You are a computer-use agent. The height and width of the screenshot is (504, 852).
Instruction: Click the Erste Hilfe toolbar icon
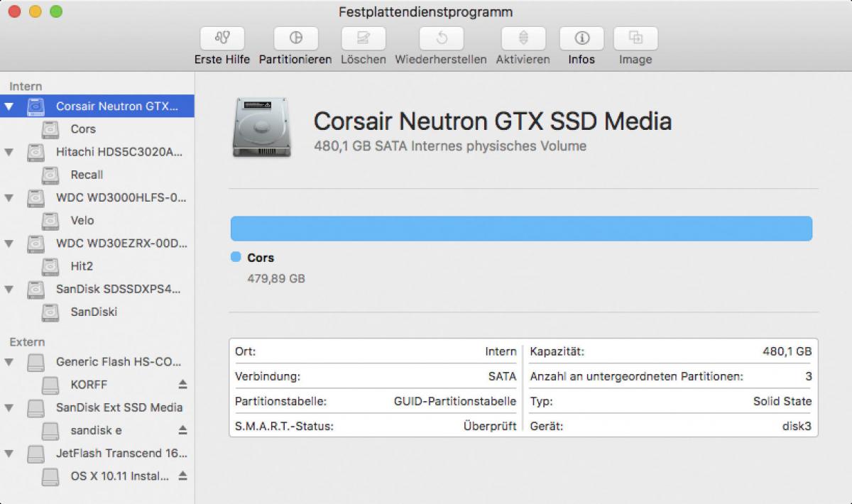pyautogui.click(x=222, y=38)
